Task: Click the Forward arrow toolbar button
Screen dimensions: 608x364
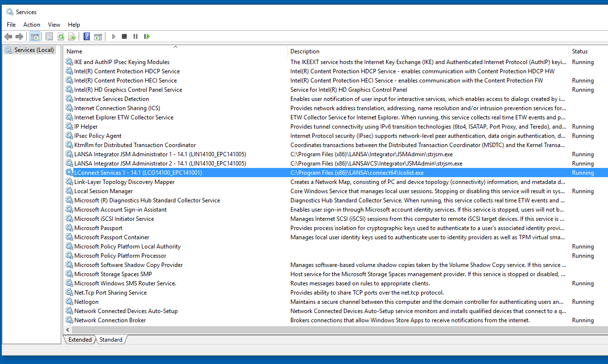Action: point(19,36)
